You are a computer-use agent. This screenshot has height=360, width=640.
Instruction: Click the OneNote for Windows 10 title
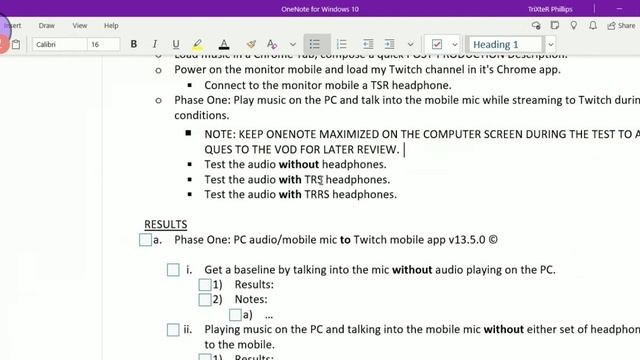point(320,9)
